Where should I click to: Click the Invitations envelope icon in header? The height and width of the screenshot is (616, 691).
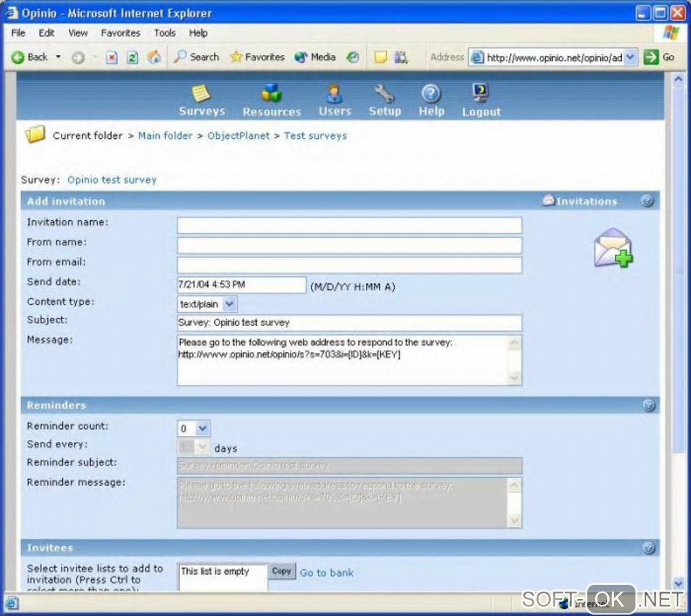(548, 201)
